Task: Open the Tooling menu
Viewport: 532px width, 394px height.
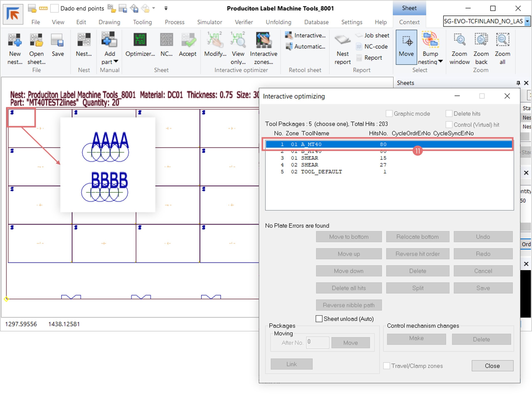Action: point(142,22)
